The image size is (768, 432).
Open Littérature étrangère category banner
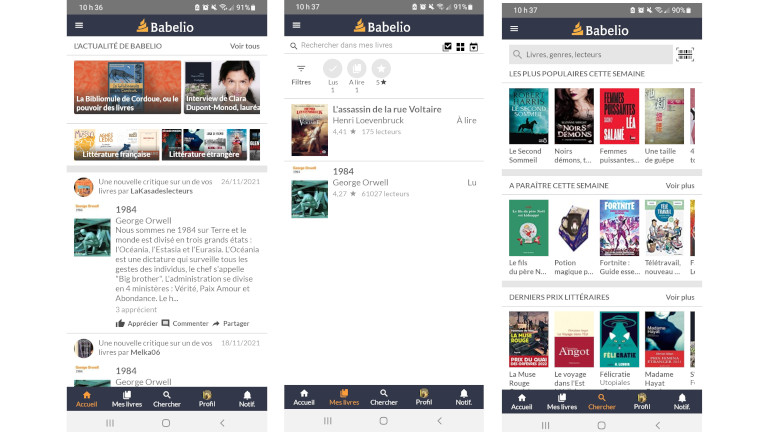pyautogui.click(x=204, y=144)
